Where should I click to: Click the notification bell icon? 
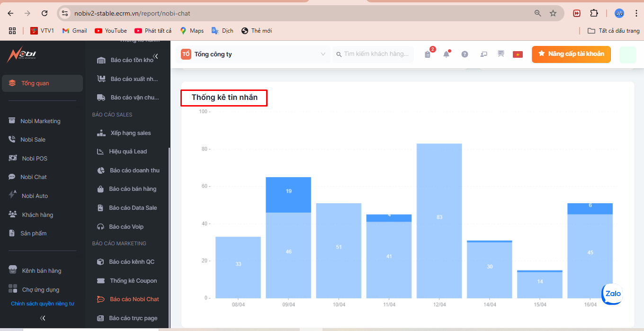(x=446, y=54)
